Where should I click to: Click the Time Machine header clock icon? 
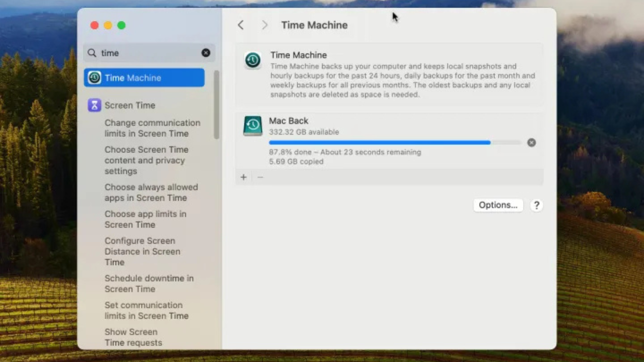point(253,60)
